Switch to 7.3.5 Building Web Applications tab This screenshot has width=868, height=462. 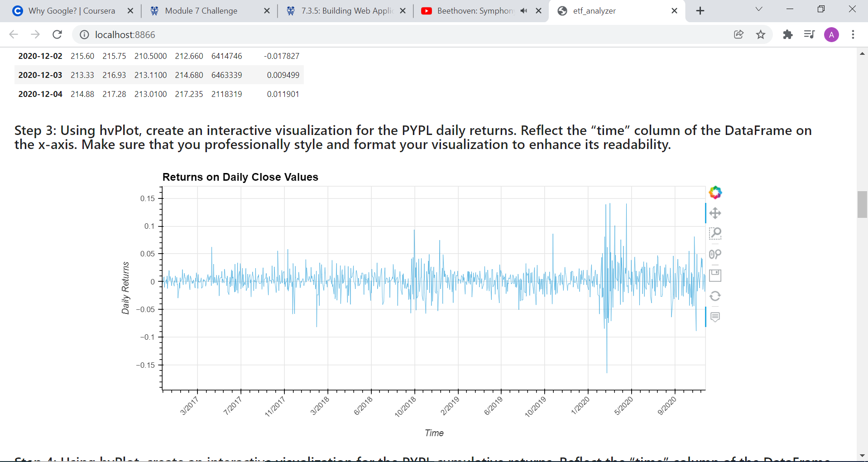point(347,11)
